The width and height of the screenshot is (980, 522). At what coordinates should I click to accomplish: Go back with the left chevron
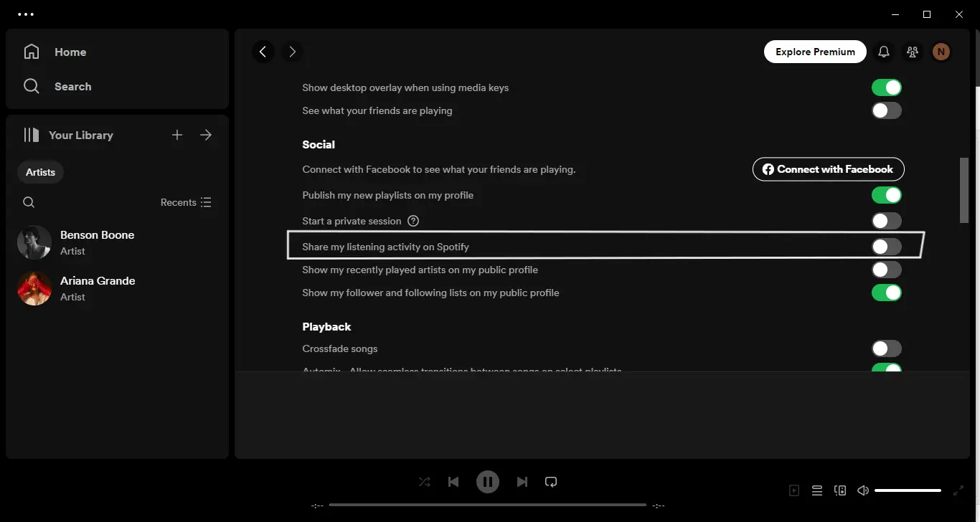click(263, 52)
